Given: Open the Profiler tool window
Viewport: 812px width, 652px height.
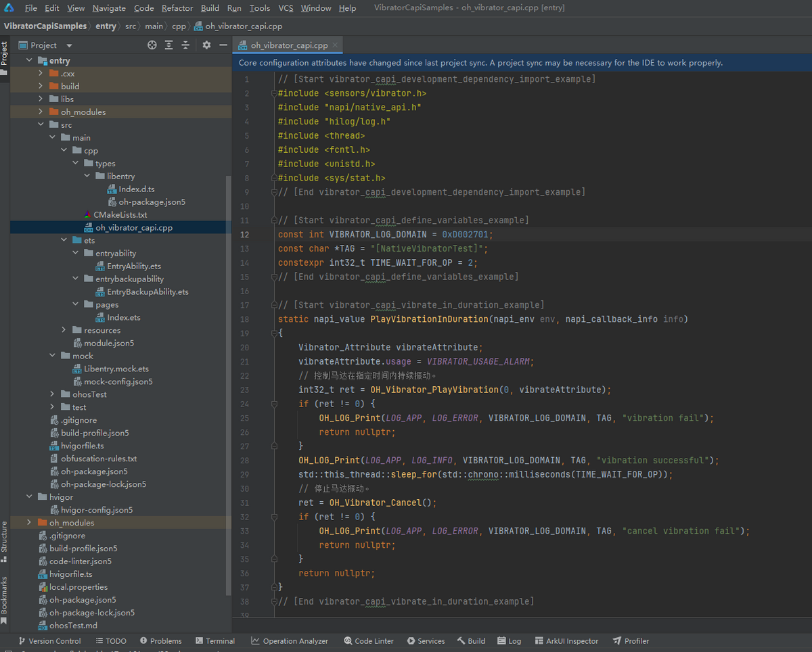Looking at the screenshot, I should [x=631, y=641].
